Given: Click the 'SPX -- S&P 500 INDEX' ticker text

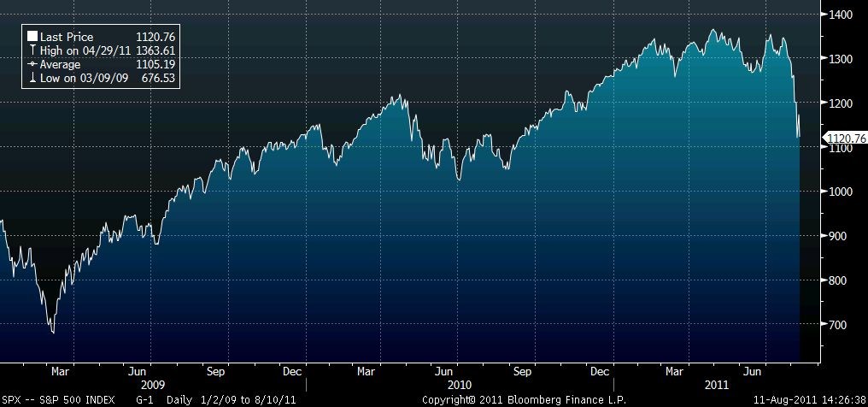Looking at the screenshot, I should (x=57, y=400).
